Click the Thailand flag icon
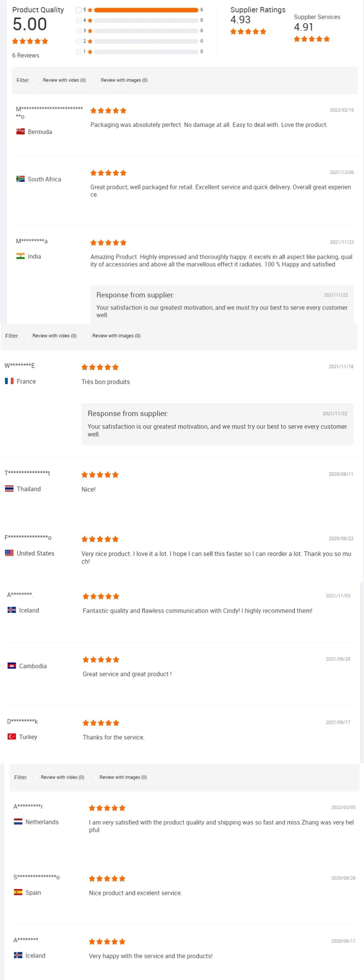364x980 pixels. (x=9, y=489)
